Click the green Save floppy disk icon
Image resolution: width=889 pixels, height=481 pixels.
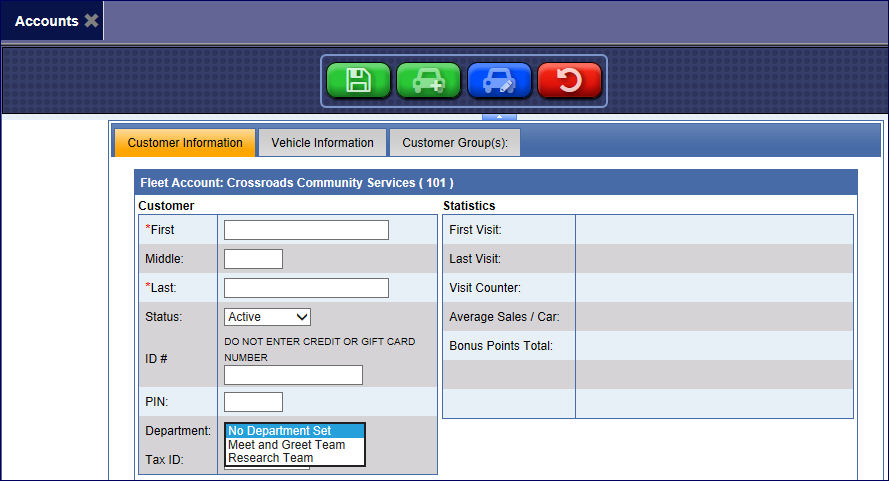[x=358, y=81]
